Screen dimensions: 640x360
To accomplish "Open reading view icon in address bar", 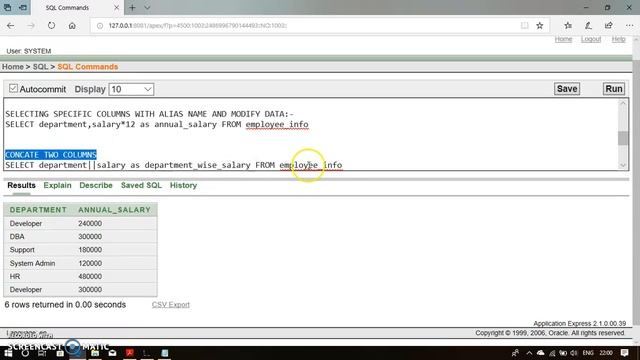I will [524, 25].
